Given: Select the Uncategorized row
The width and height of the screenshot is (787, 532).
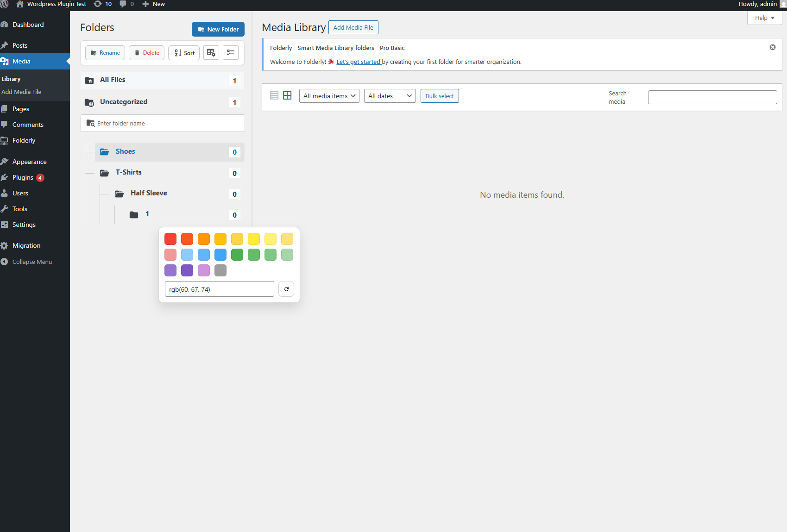Looking at the screenshot, I should pos(163,102).
